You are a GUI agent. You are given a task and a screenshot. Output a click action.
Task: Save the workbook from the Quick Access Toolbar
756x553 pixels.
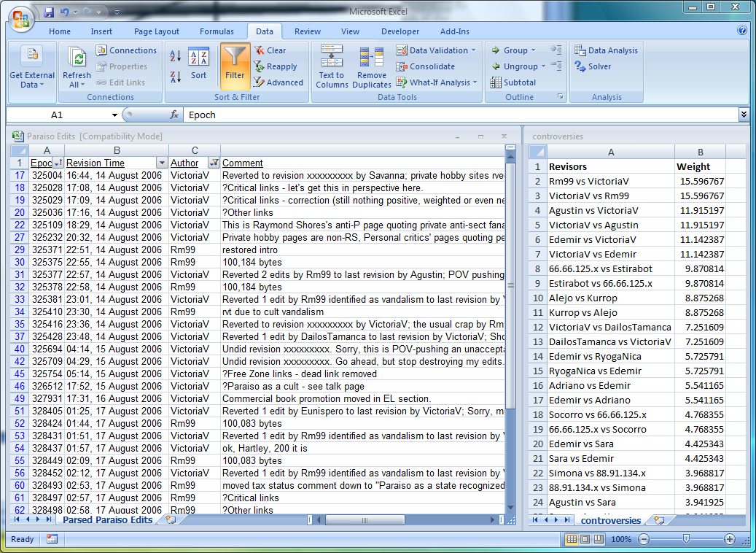[x=49, y=12]
